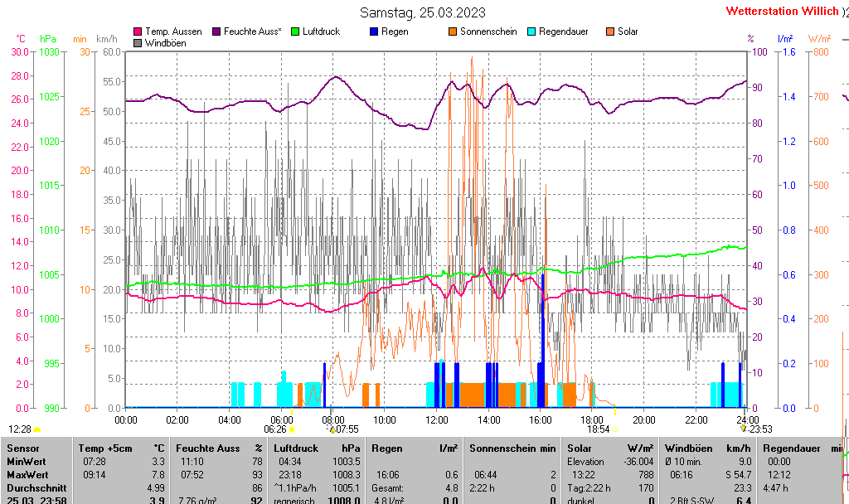
Task: Click the 07:28 minimum temperature time
Action: pyautogui.click(x=95, y=462)
